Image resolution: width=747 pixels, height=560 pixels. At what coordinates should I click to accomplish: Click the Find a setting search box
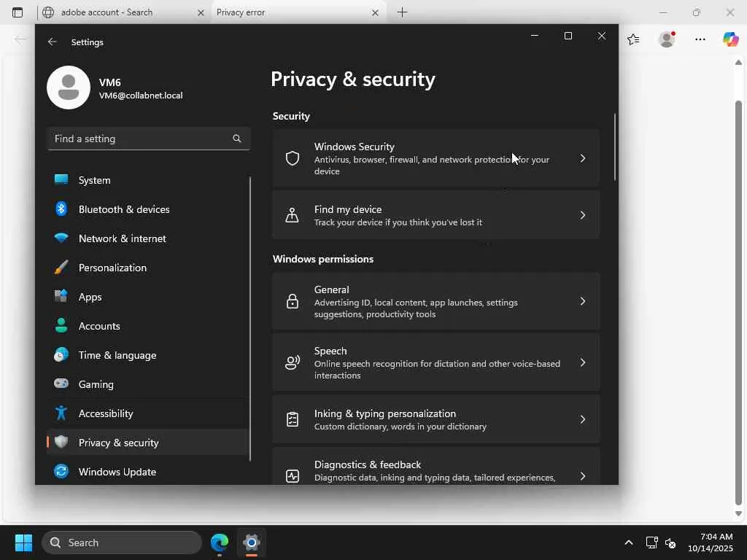pyautogui.click(x=149, y=139)
